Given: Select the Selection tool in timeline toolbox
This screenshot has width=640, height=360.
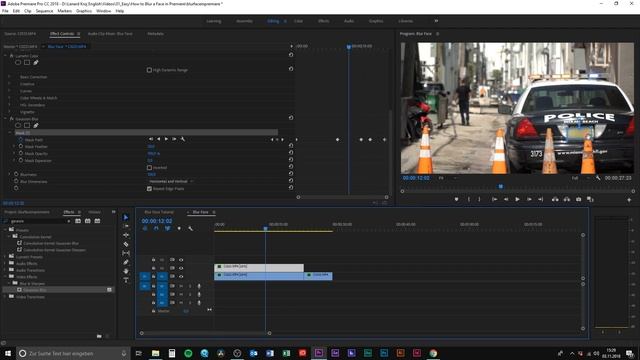Looking at the screenshot, I should (126, 218).
